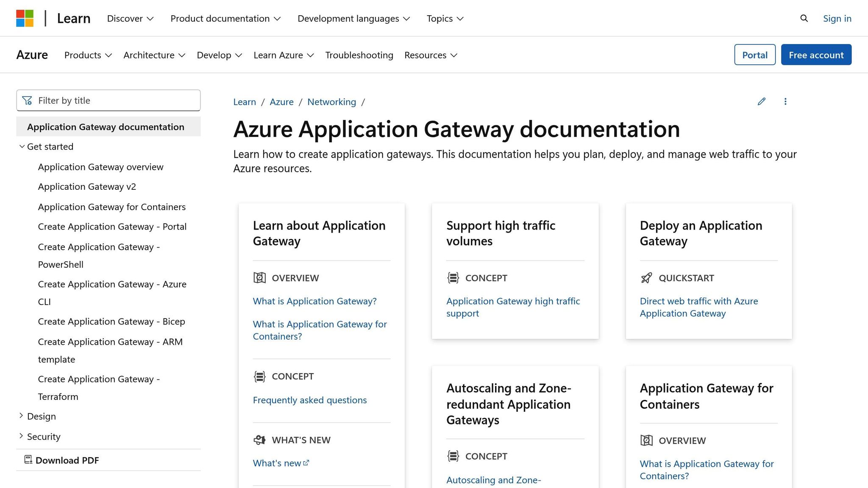Select Application Gateway documentation in sidebar
The width and height of the screenshot is (868, 488).
pyautogui.click(x=108, y=127)
